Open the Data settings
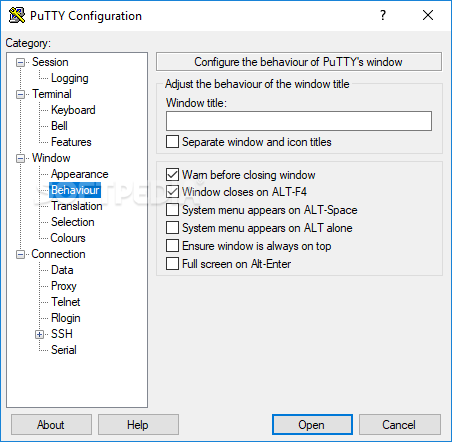This screenshot has height=442, width=452. 62,270
